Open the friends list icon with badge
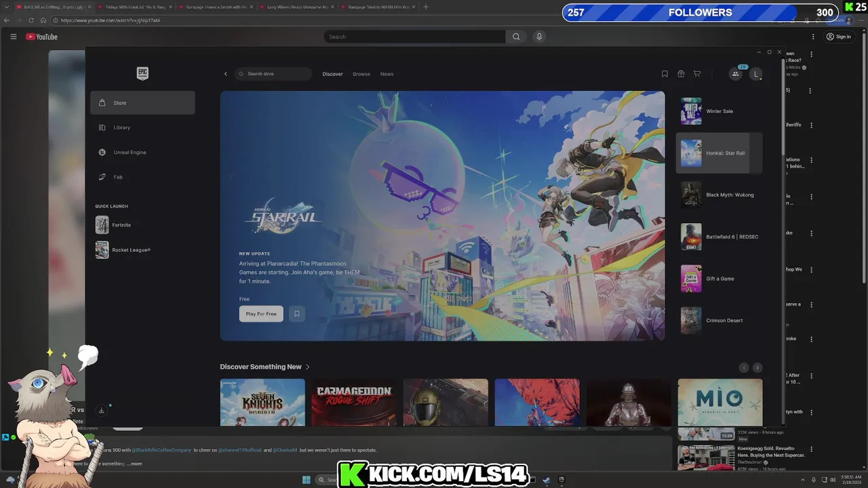Image resolution: width=868 pixels, height=488 pixels. coord(736,74)
